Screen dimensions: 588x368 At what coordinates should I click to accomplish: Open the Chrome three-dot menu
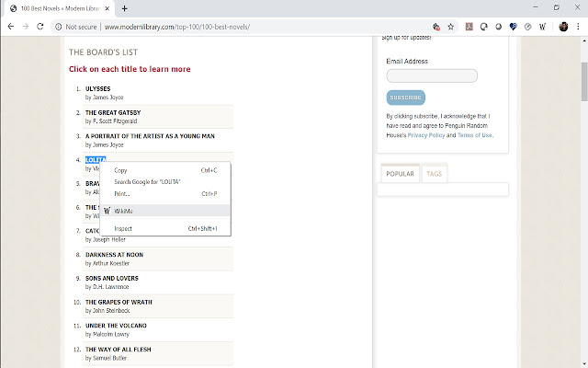pos(578,27)
